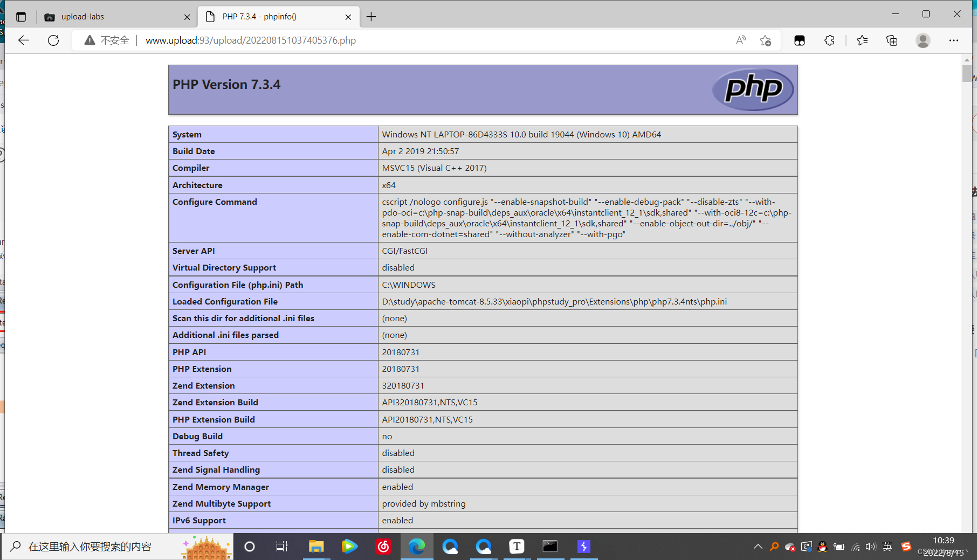
Task: Open File Explorer on the taskbar
Action: pyautogui.click(x=316, y=547)
